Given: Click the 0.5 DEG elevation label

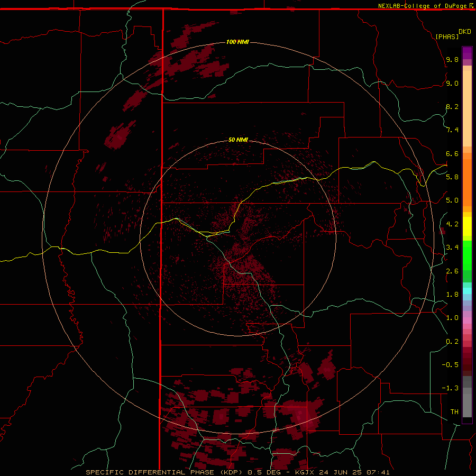Looking at the screenshot, I should point(265,472).
